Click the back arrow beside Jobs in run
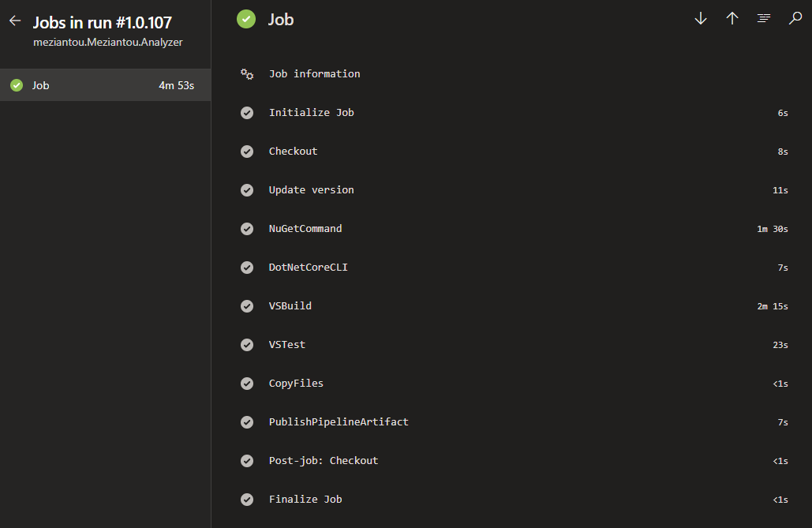The height and width of the screenshot is (528, 812). tap(15, 21)
